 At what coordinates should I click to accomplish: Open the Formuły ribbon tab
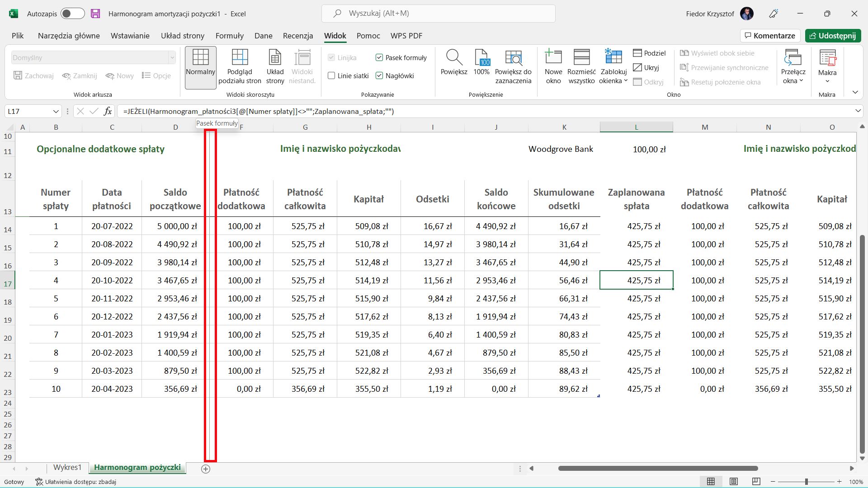pyautogui.click(x=229, y=36)
